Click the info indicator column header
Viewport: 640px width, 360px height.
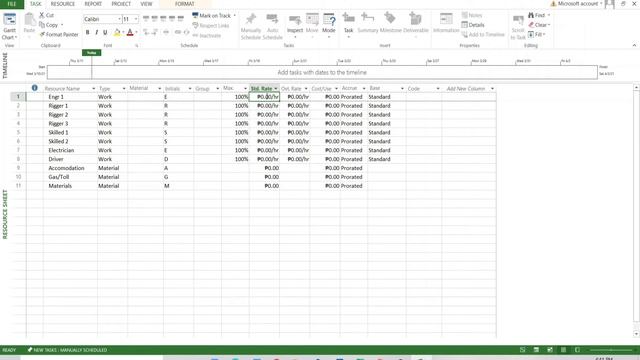[x=35, y=88]
